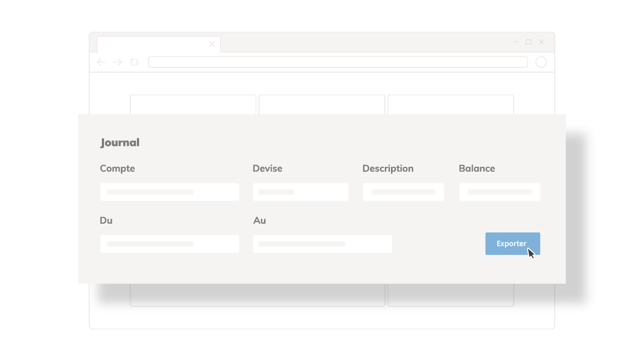Close the browser tab

pos(212,44)
